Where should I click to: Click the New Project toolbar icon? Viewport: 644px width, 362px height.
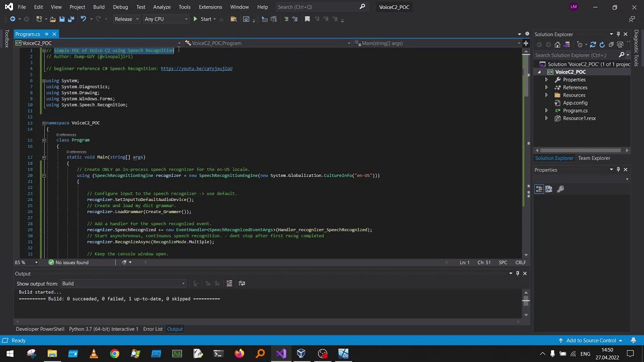tap(39, 19)
